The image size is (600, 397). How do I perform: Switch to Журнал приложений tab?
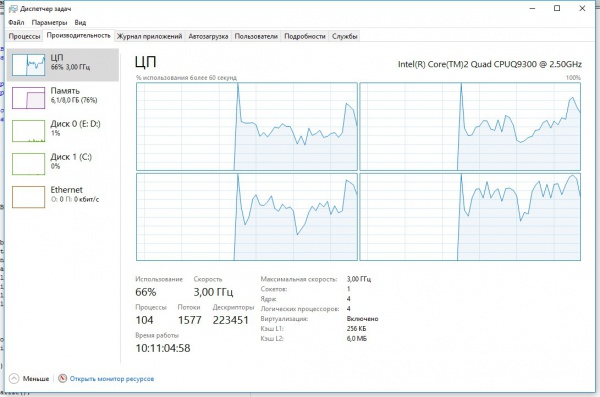tap(150, 36)
